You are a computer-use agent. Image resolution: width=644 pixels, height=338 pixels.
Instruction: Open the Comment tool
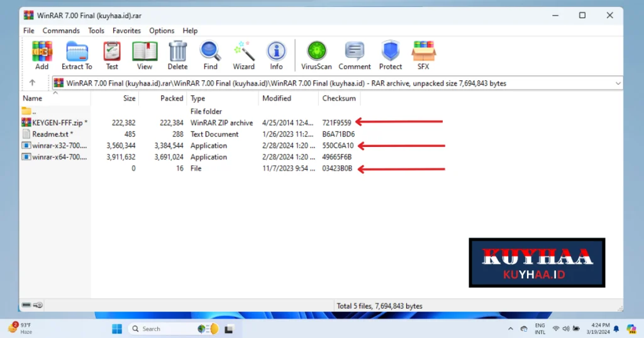pyautogui.click(x=355, y=55)
